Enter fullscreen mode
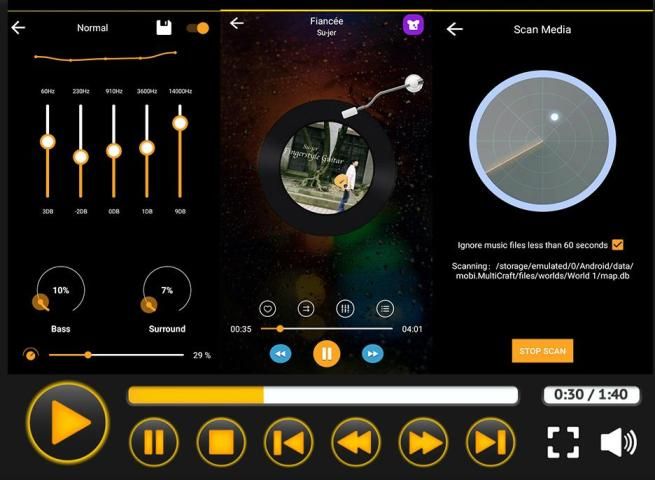 [563, 442]
